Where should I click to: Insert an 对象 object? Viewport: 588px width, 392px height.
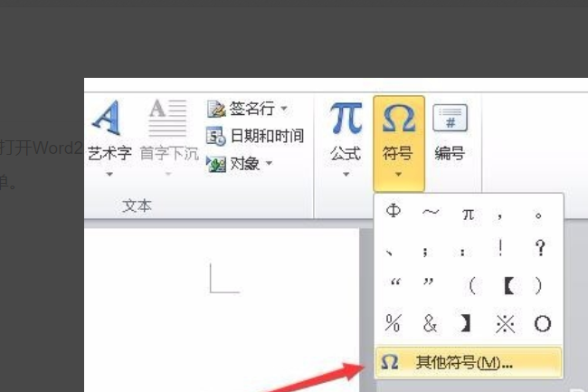(x=233, y=164)
